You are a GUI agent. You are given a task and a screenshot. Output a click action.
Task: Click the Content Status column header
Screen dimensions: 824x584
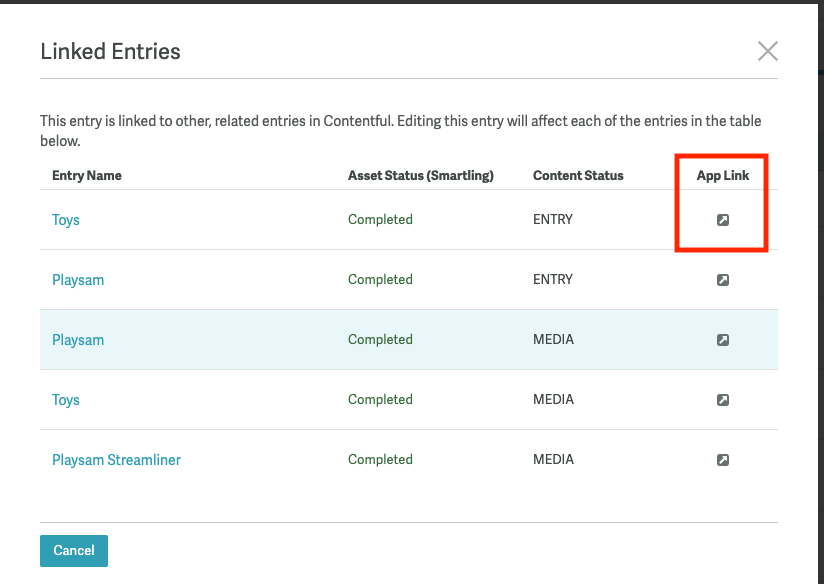578,175
